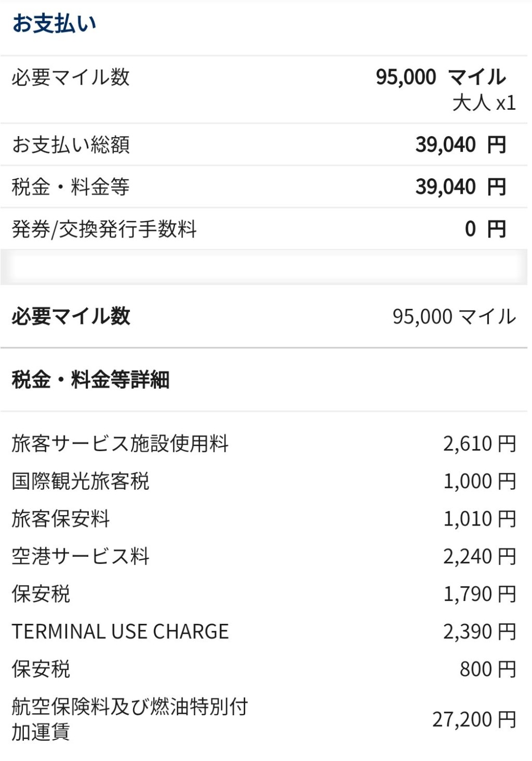Click the 0 円 fee amount
This screenshot has height=761, width=532.
click(x=485, y=229)
